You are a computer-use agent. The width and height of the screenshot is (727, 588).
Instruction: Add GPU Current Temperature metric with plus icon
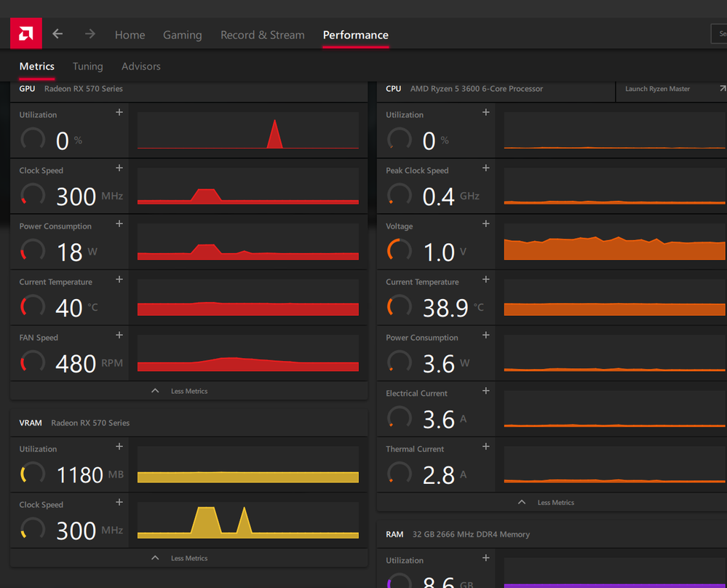click(x=119, y=279)
